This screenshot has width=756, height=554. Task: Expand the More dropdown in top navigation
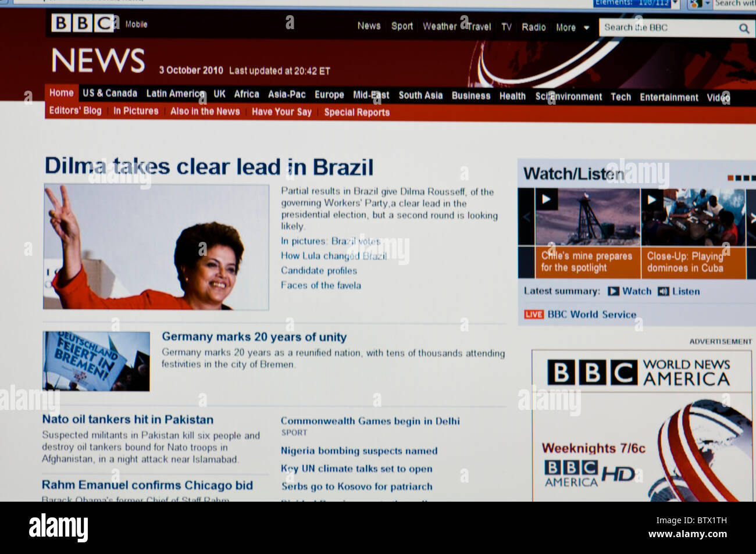573,27
